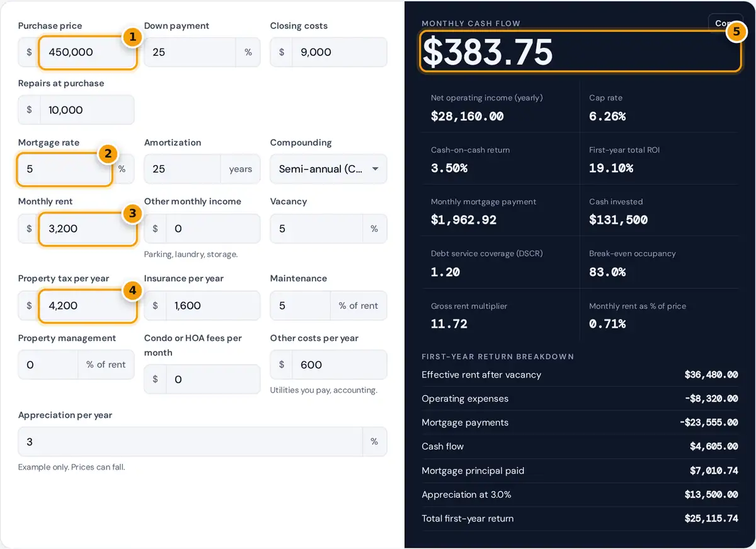The image size is (756, 549).
Task: Click the First-Year Return Breakdown heading
Action: pyautogui.click(x=498, y=357)
